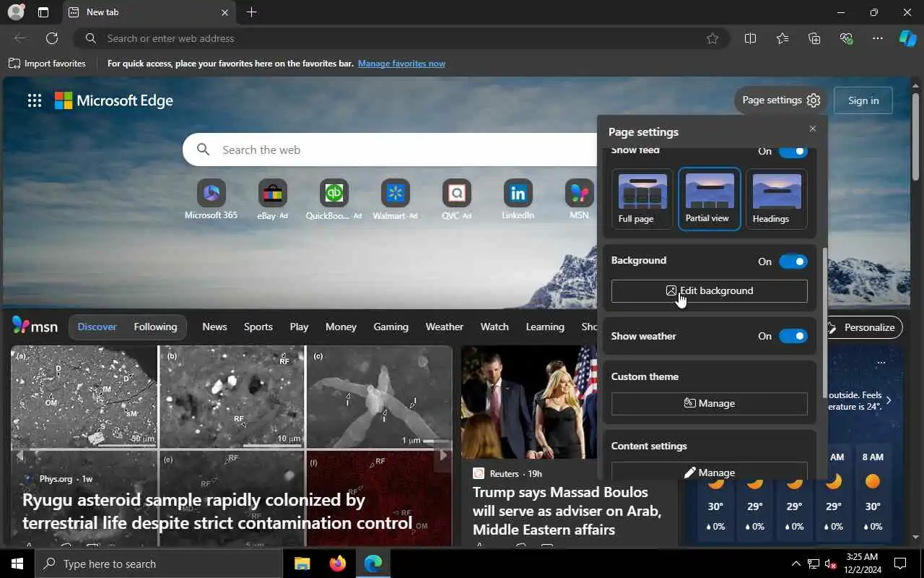Close the Page settings panel
This screenshot has height=578, width=924.
coord(813,129)
